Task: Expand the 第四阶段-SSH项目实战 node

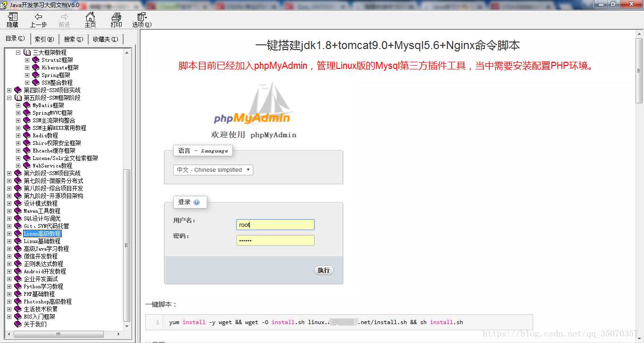Action: pyautogui.click(x=9, y=90)
